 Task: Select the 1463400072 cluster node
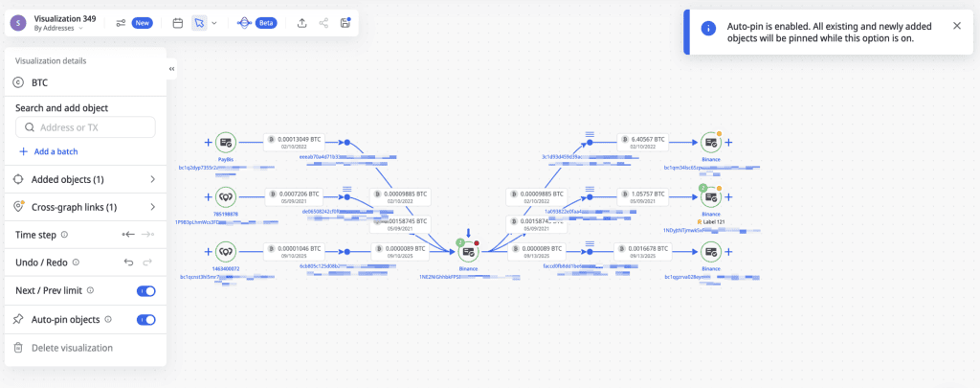[226, 252]
